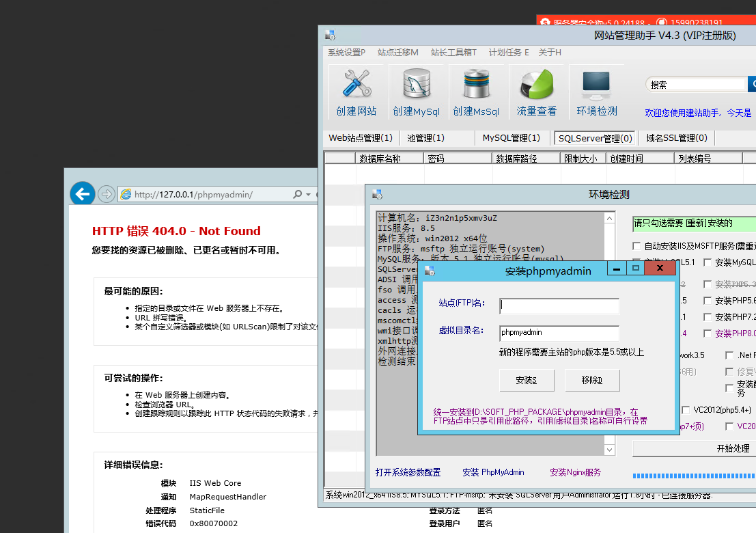
Task: Switch to the MySQL管理(1) tab
Action: click(x=511, y=138)
